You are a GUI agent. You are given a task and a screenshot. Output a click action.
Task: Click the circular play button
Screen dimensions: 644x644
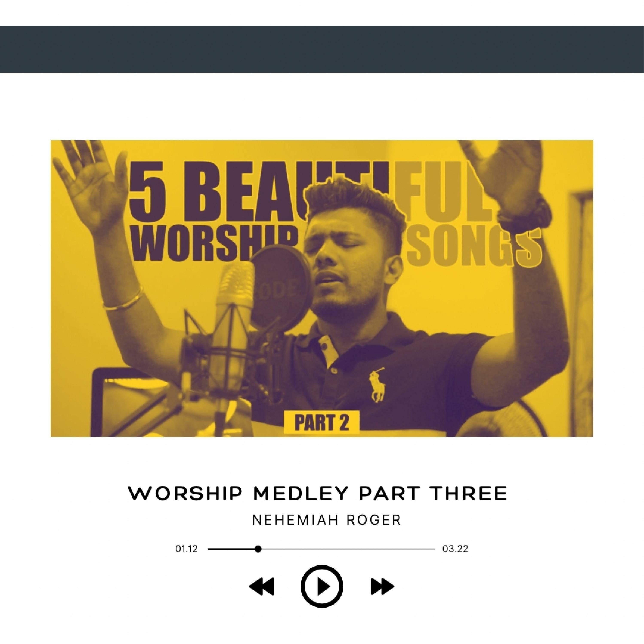(x=322, y=586)
